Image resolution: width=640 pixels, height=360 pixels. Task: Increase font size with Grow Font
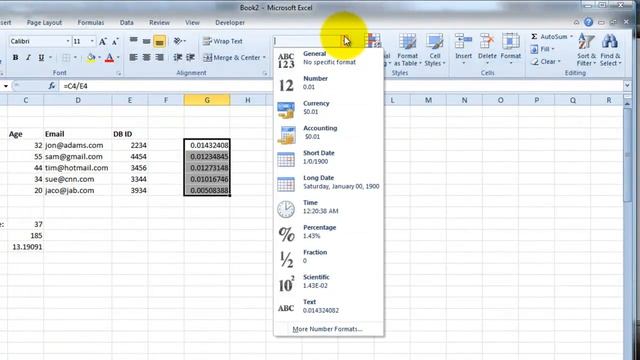click(103, 41)
